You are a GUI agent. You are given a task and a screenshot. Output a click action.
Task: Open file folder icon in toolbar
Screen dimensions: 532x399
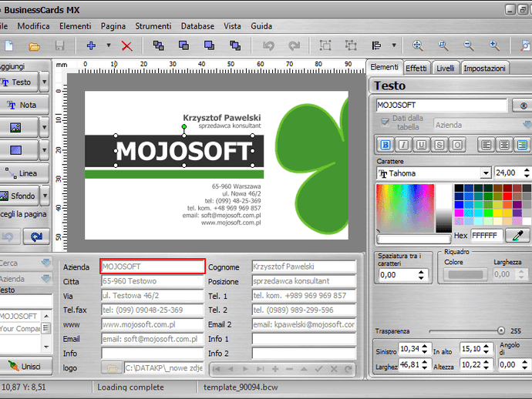click(x=34, y=45)
